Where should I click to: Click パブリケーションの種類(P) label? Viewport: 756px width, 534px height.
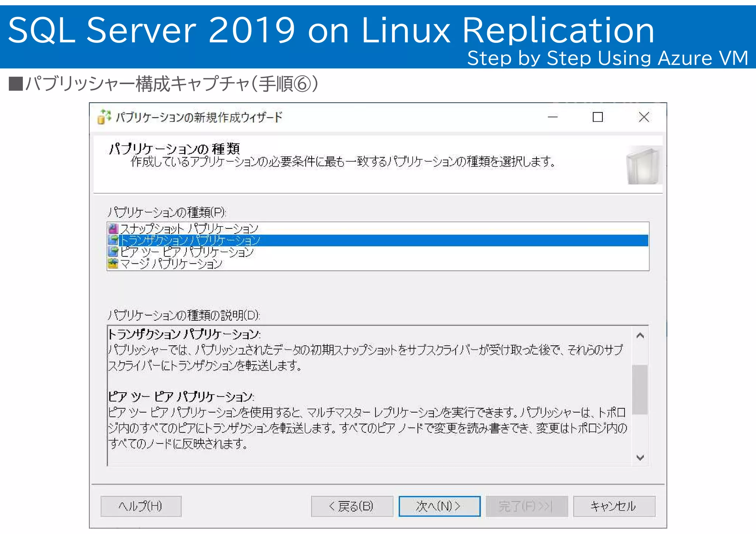pos(166,212)
